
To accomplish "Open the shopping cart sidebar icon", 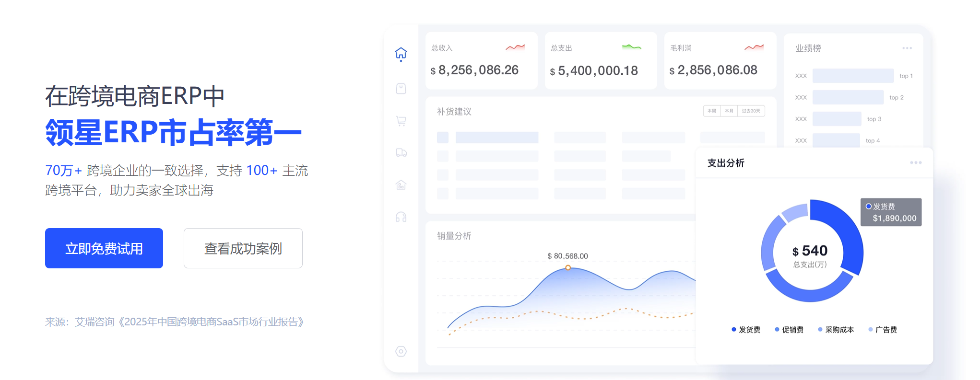I will [x=401, y=121].
